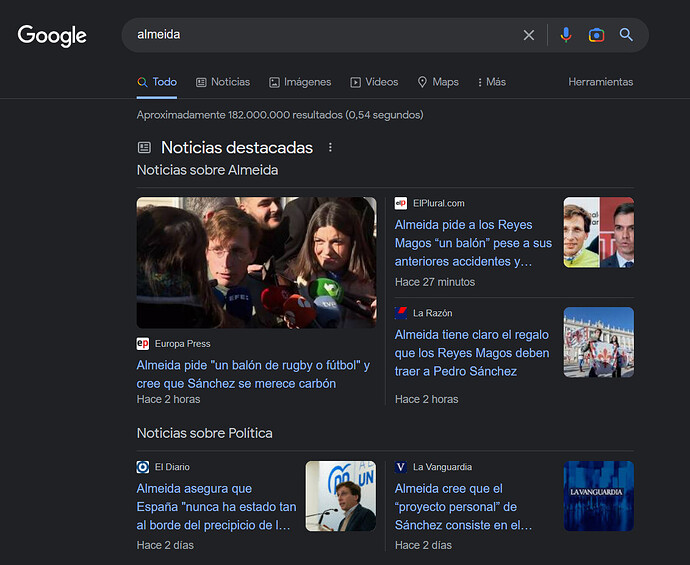690x565 pixels.
Task: Click the Hace 27 minutos timestamp
Action: click(x=435, y=282)
